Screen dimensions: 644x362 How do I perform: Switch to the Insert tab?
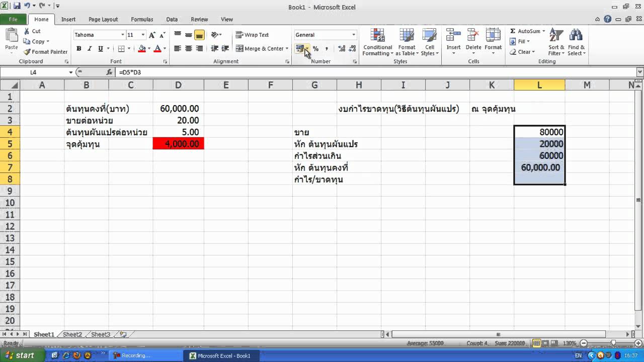[x=68, y=19]
